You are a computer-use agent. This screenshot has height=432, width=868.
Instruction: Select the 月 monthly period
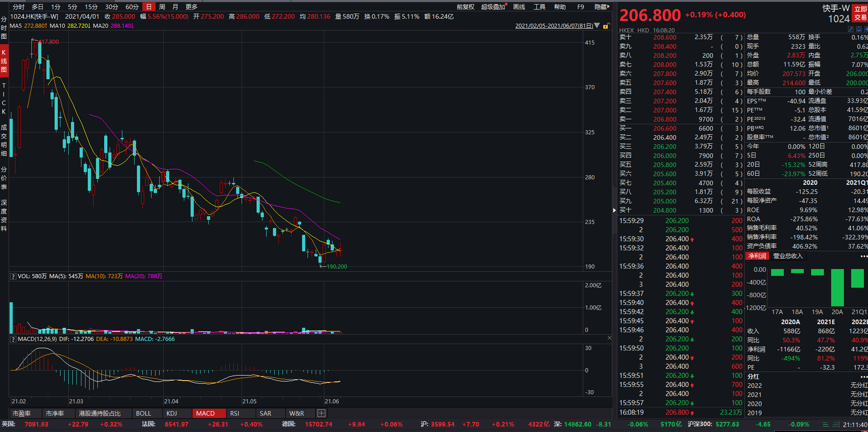click(x=175, y=7)
